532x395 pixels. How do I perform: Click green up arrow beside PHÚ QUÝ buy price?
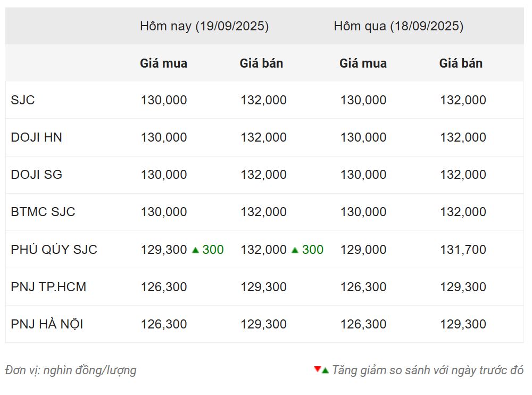pos(195,250)
